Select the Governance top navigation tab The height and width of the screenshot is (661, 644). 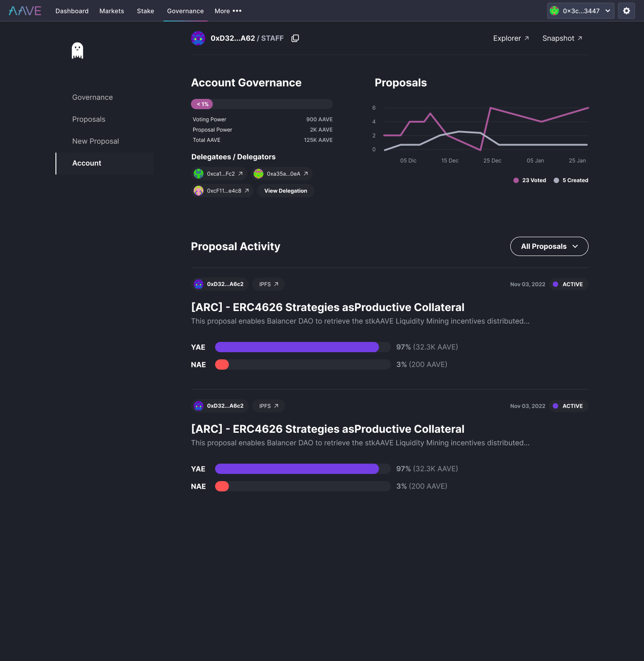[186, 11]
